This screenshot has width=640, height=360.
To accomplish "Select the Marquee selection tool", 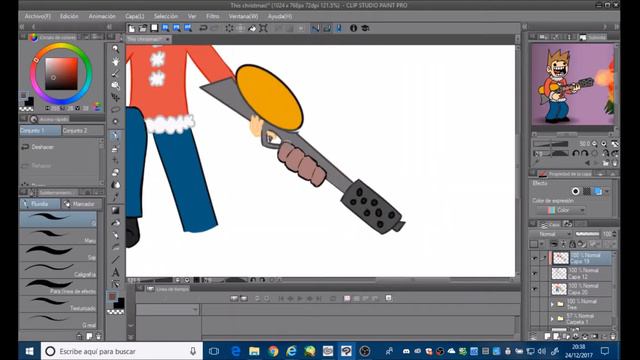I will coord(116,109).
